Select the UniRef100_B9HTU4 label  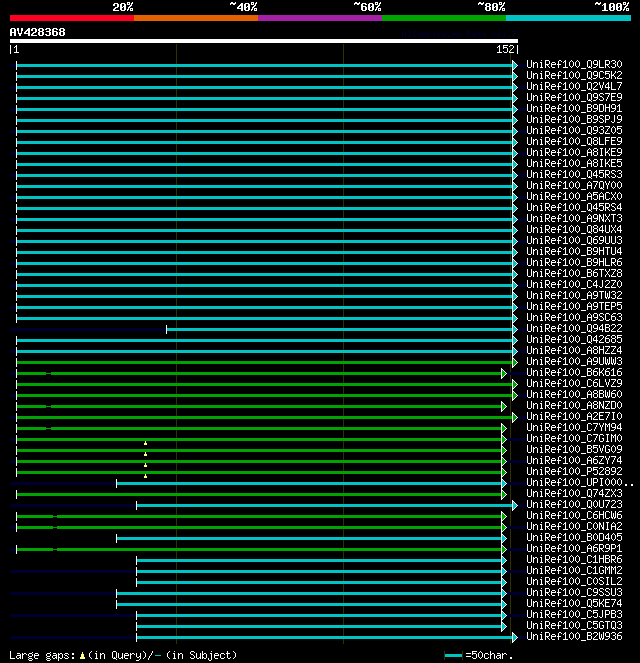coord(574,252)
